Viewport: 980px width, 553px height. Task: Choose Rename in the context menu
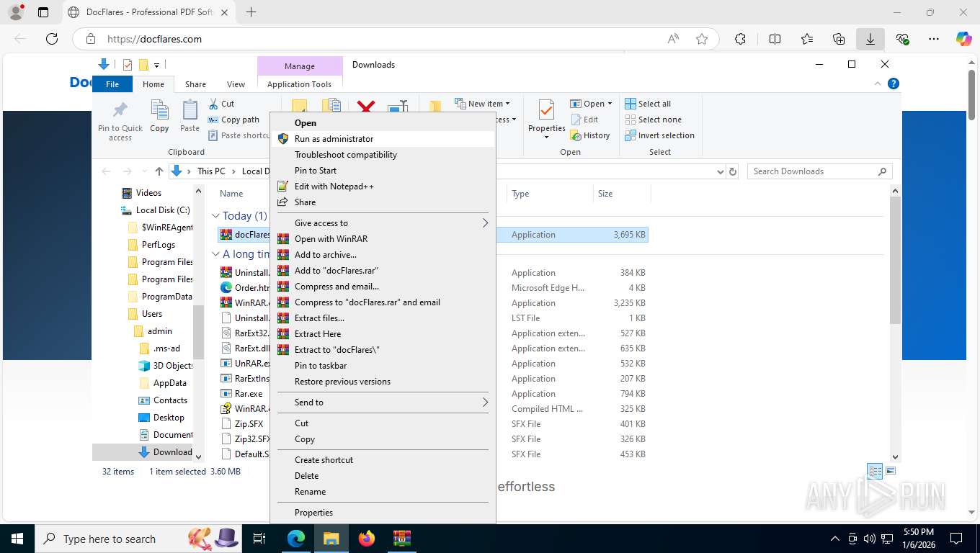pos(383,492)
